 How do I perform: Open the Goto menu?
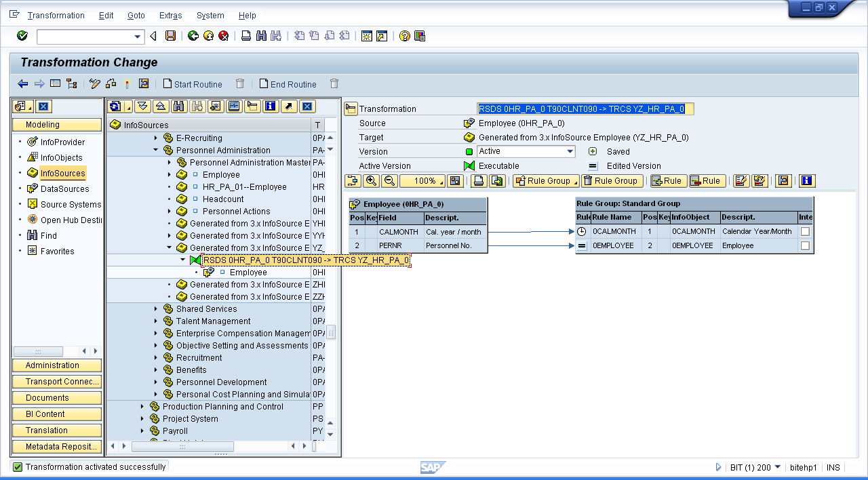click(136, 15)
